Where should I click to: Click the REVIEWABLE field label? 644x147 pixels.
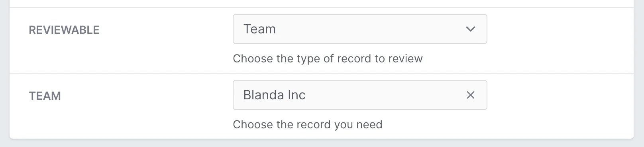click(64, 30)
